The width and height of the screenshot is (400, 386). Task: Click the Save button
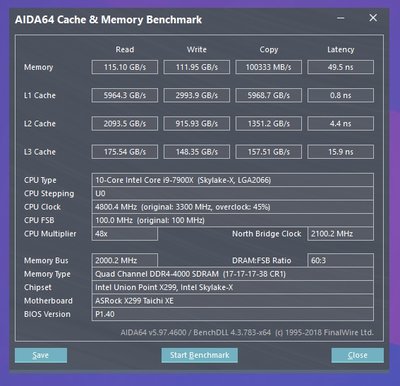coord(41,355)
